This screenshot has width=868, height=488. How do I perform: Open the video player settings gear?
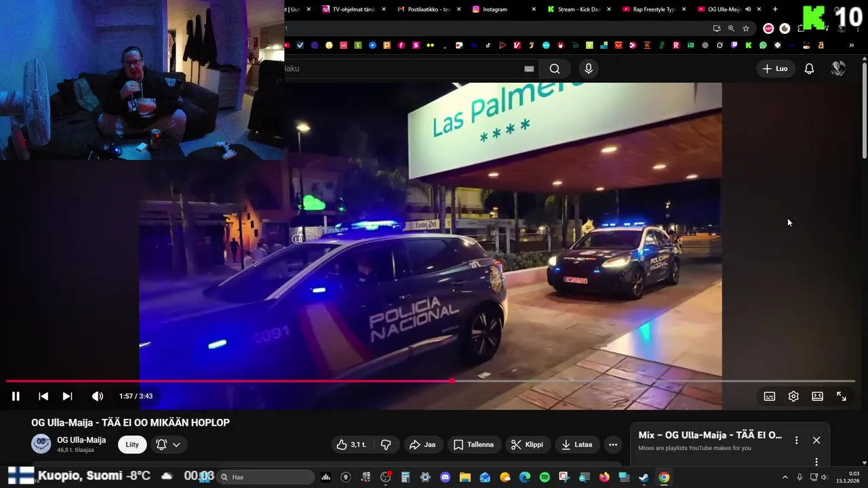pyautogui.click(x=793, y=396)
